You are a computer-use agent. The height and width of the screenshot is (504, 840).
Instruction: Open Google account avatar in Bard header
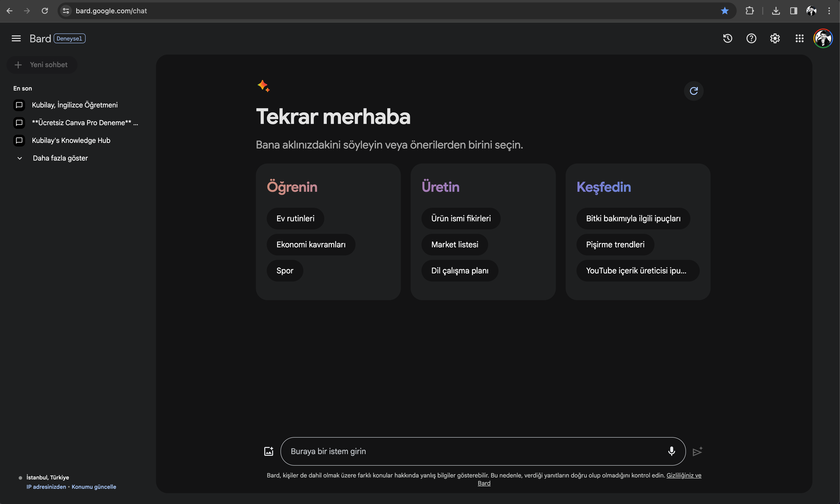(x=823, y=38)
